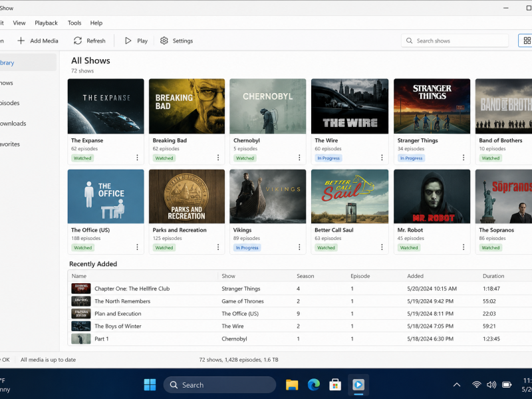
Task: Select the 'Part 1' Chernobyl row
Action: (300, 339)
